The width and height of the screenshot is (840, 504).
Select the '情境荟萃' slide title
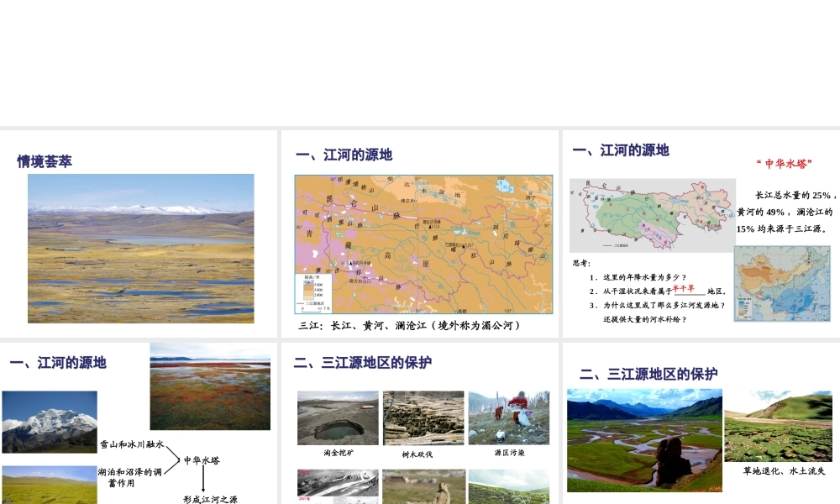pos(45,161)
